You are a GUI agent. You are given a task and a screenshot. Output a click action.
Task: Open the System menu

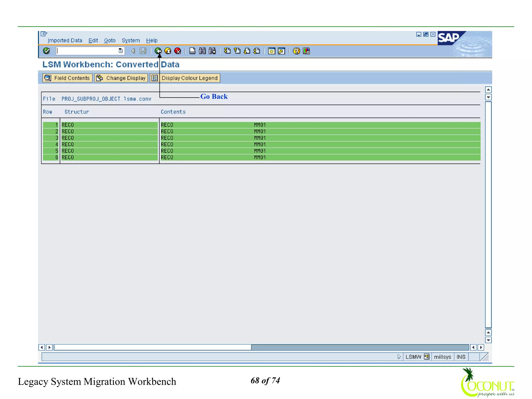tap(131, 41)
